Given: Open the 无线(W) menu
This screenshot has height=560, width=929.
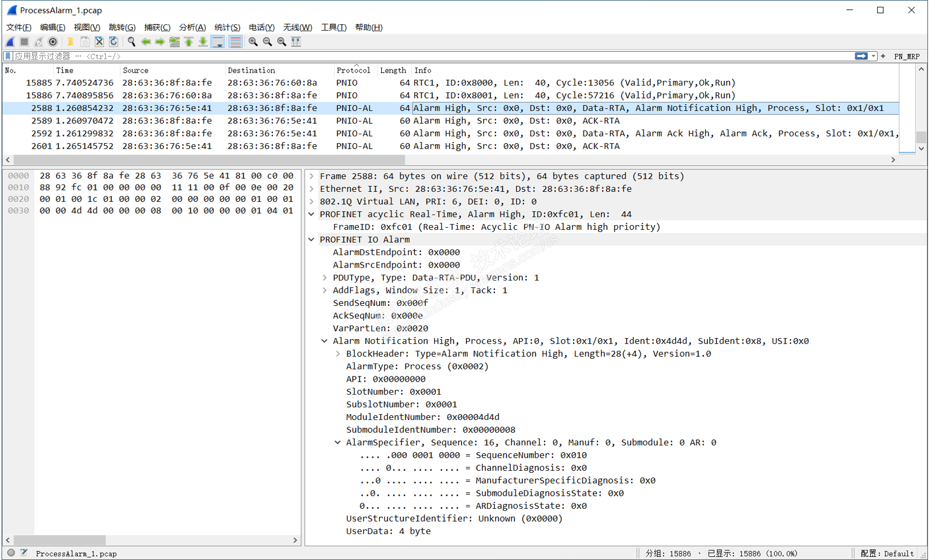Looking at the screenshot, I should pos(298,27).
